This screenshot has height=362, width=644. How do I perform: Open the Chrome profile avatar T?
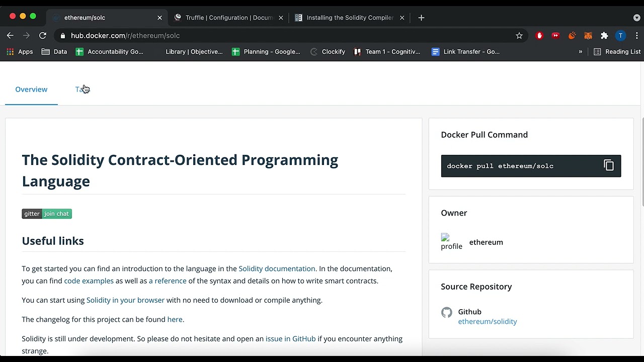pyautogui.click(x=620, y=36)
